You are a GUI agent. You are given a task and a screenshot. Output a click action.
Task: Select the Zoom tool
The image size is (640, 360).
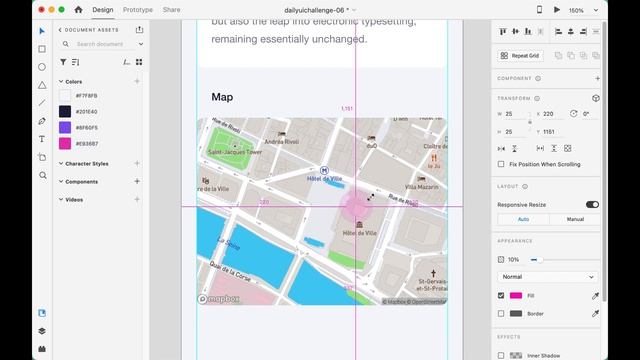click(x=42, y=175)
